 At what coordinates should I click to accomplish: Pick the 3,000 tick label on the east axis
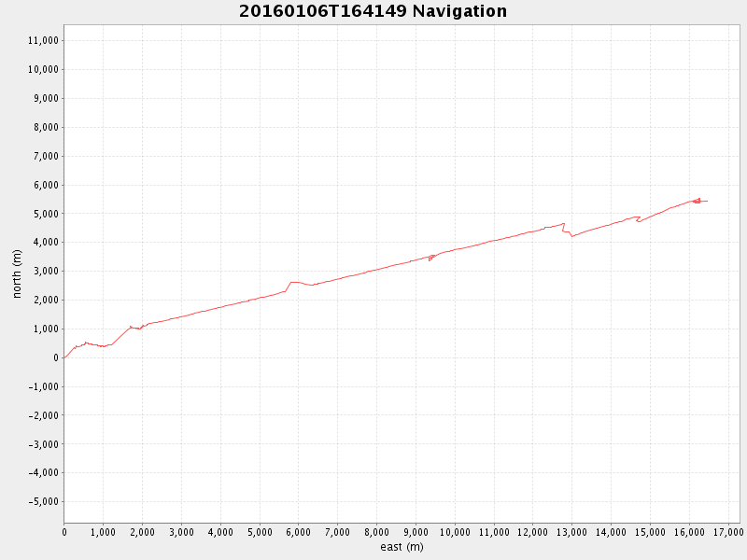(181, 532)
